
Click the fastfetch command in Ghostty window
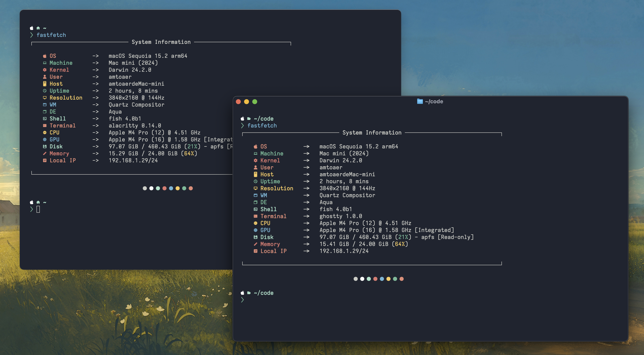(x=262, y=126)
